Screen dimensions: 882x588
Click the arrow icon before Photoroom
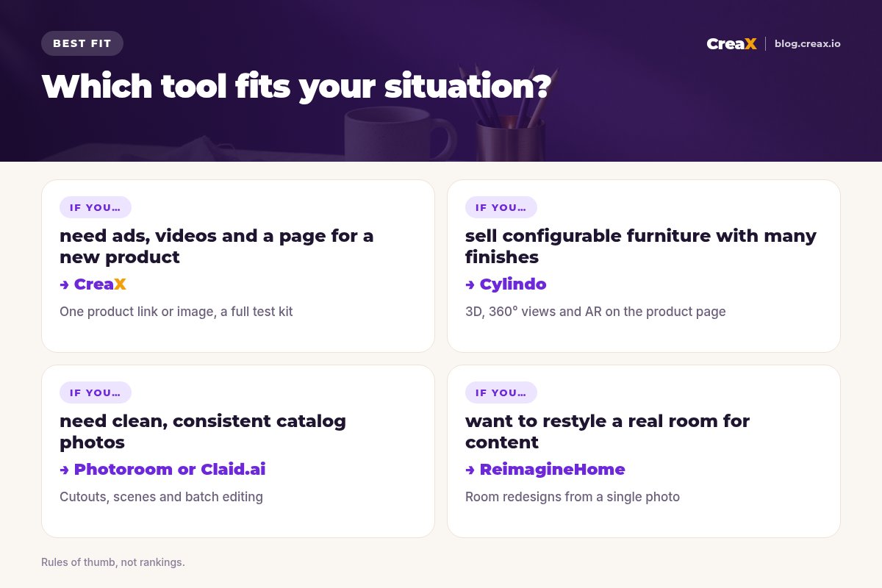[x=65, y=470]
